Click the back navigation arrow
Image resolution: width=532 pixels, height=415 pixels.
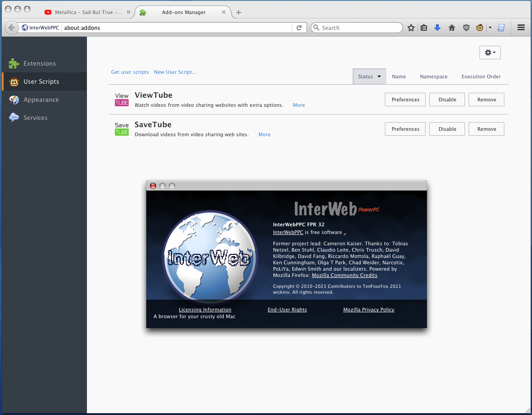11,28
